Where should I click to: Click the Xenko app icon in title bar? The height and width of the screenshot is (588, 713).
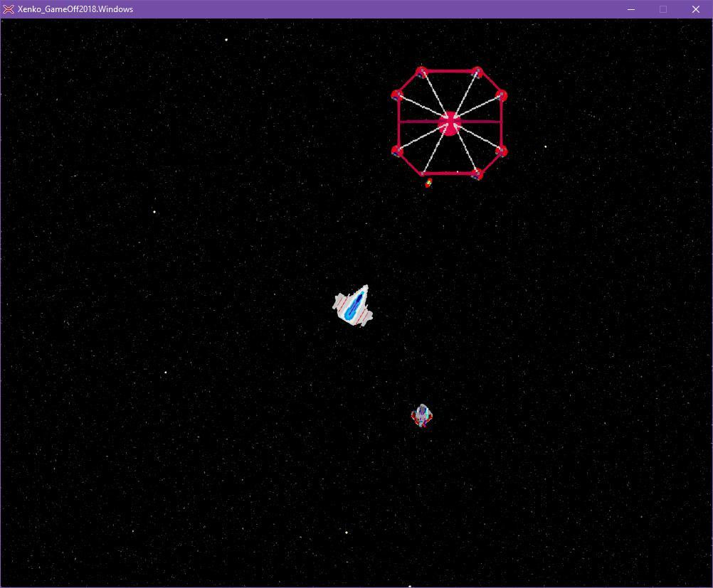[x=9, y=9]
